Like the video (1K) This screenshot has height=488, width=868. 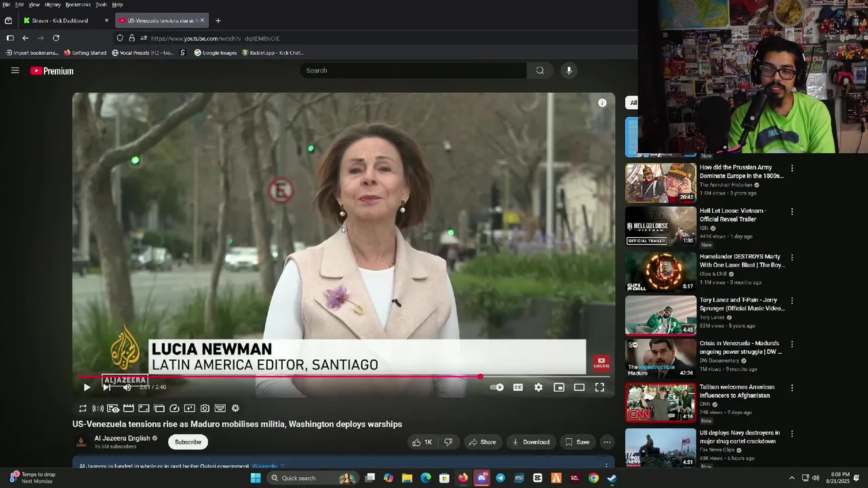pyautogui.click(x=422, y=442)
